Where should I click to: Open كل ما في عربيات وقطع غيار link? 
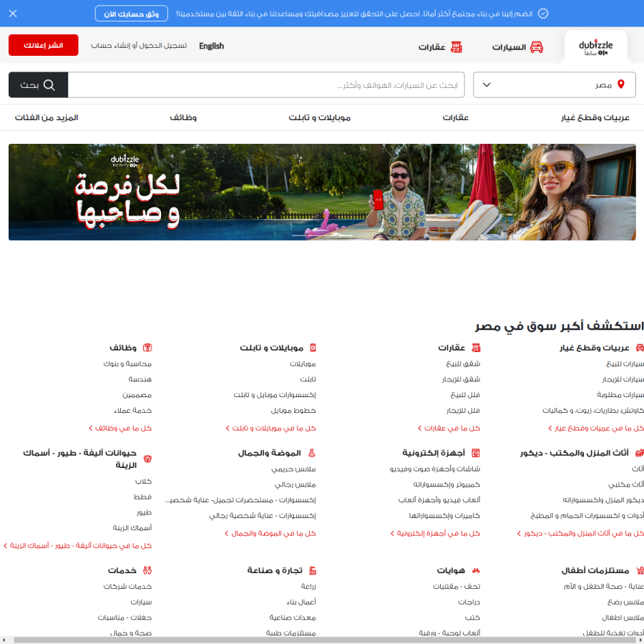click(x=596, y=429)
